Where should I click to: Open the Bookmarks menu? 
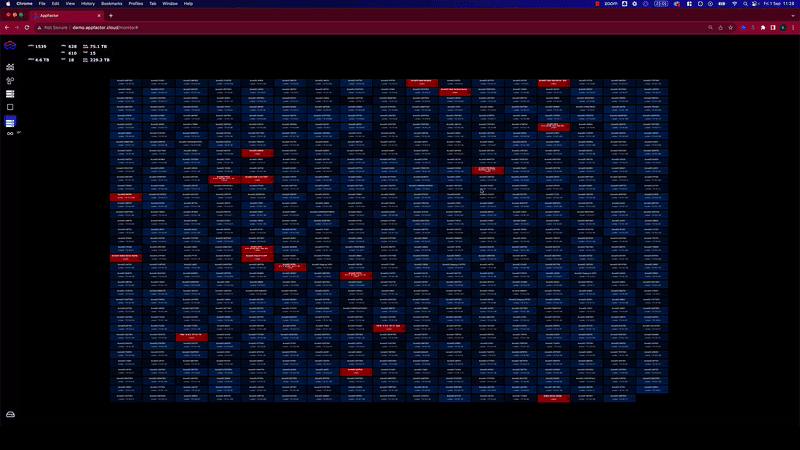[112, 4]
